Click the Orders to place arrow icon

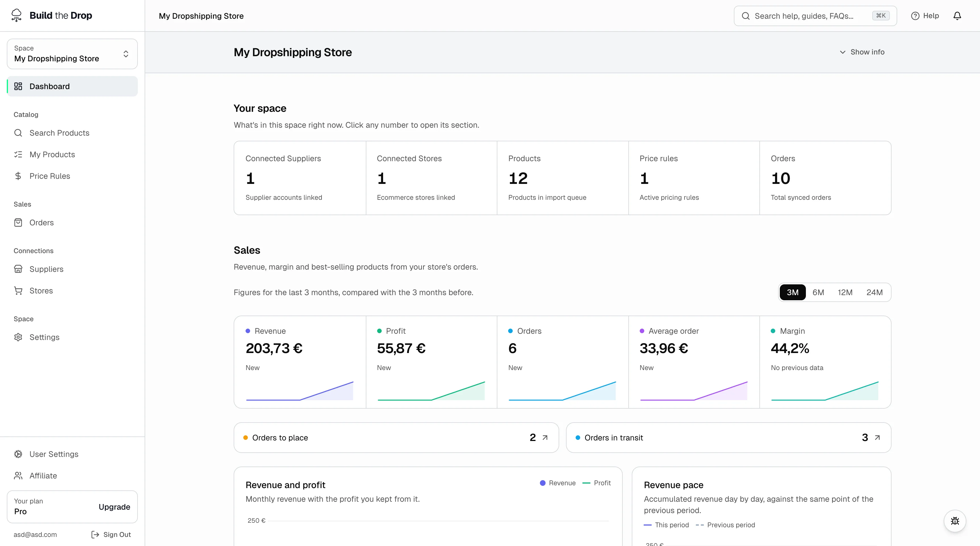click(x=545, y=438)
